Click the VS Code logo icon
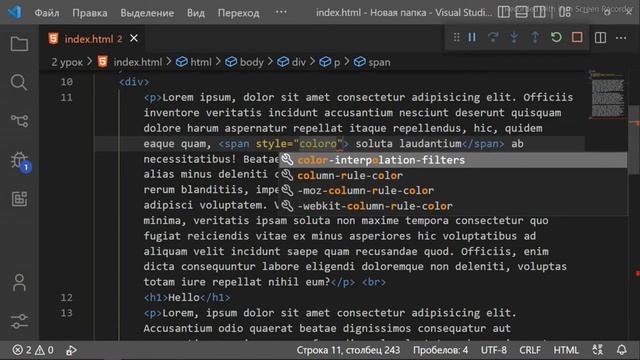The width and height of the screenshot is (640, 360). point(15,12)
